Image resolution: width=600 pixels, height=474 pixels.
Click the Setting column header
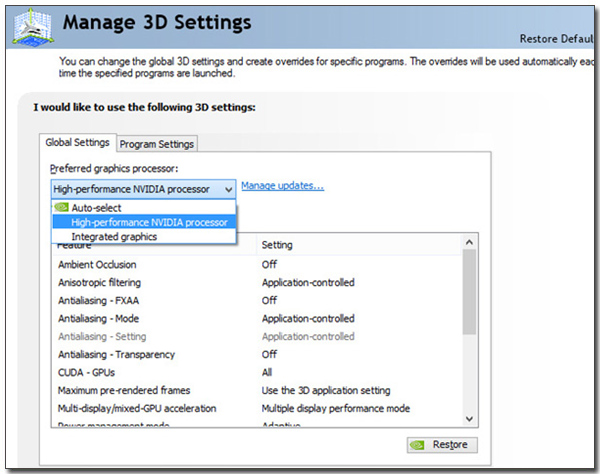[x=359, y=245]
